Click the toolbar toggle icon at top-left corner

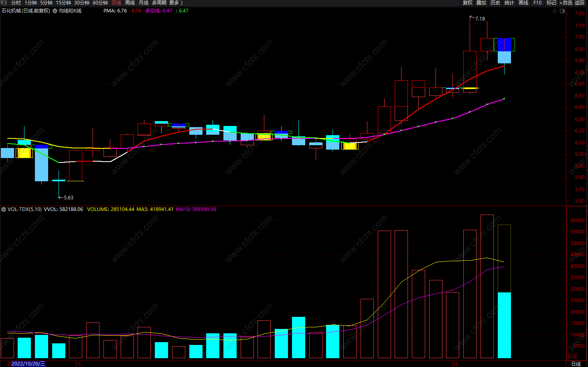pyautogui.click(x=4, y=3)
